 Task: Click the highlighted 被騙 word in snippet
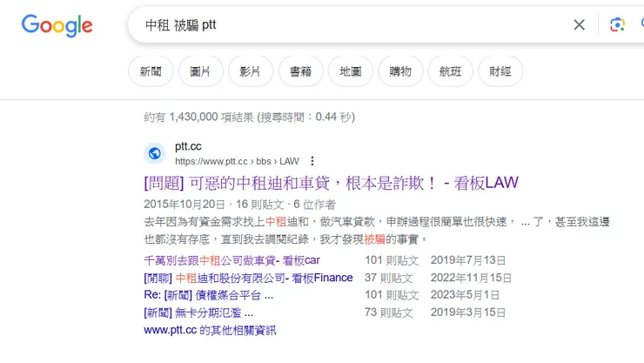pyautogui.click(x=374, y=239)
